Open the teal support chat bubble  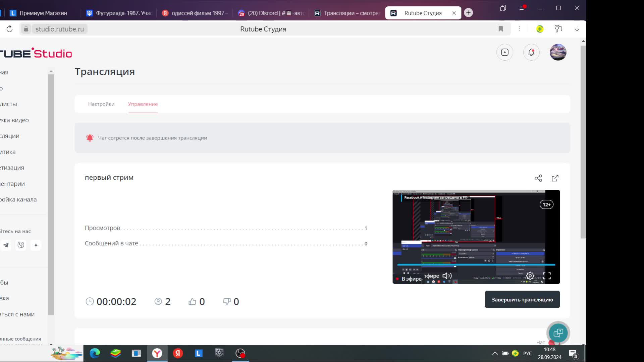(x=558, y=333)
